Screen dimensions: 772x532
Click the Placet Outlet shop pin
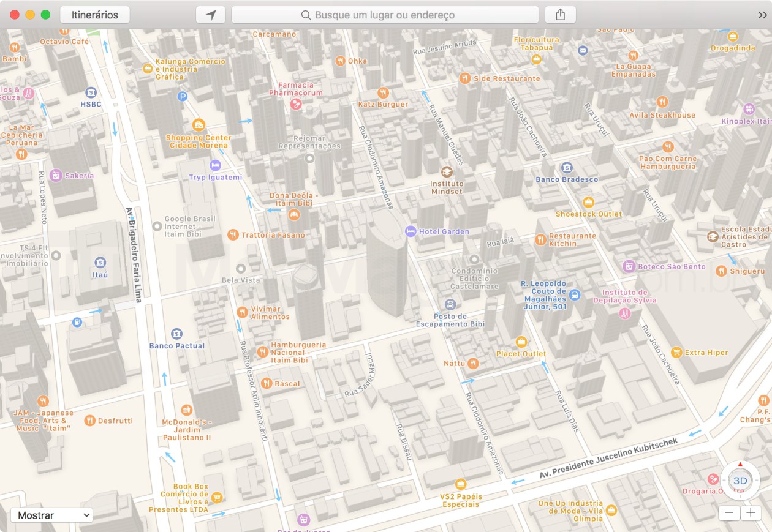(521, 342)
